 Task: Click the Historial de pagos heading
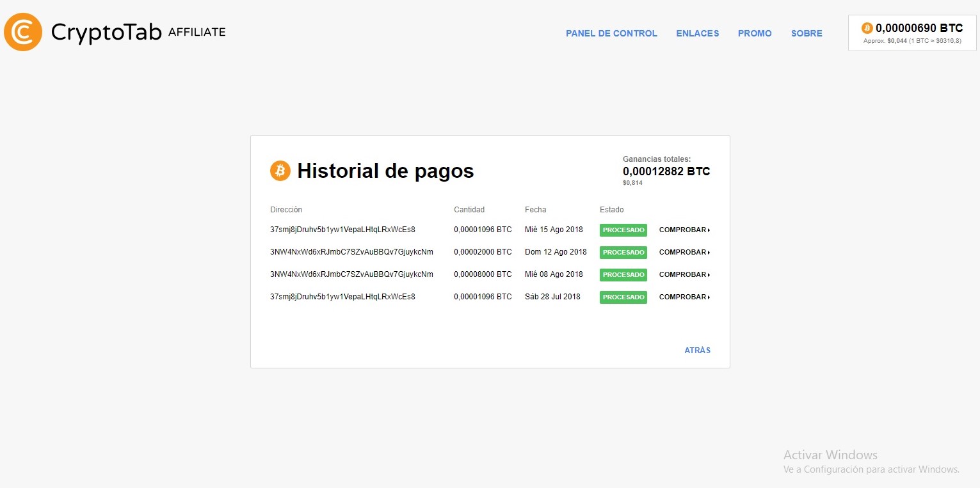pyautogui.click(x=385, y=171)
